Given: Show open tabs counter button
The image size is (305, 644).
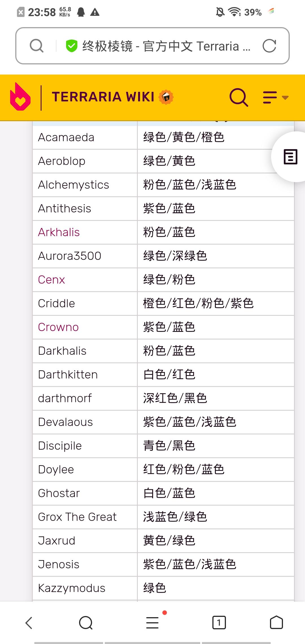Looking at the screenshot, I should [x=219, y=623].
